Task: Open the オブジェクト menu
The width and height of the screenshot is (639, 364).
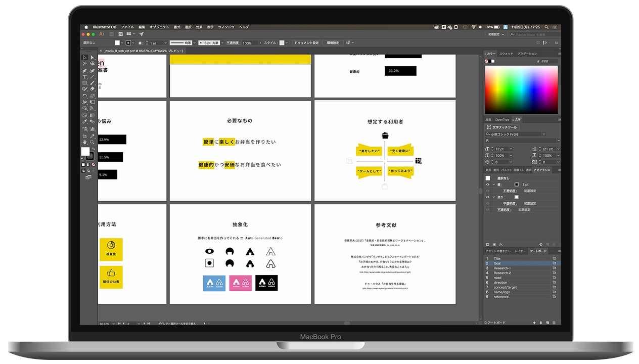Action: pyautogui.click(x=159, y=27)
